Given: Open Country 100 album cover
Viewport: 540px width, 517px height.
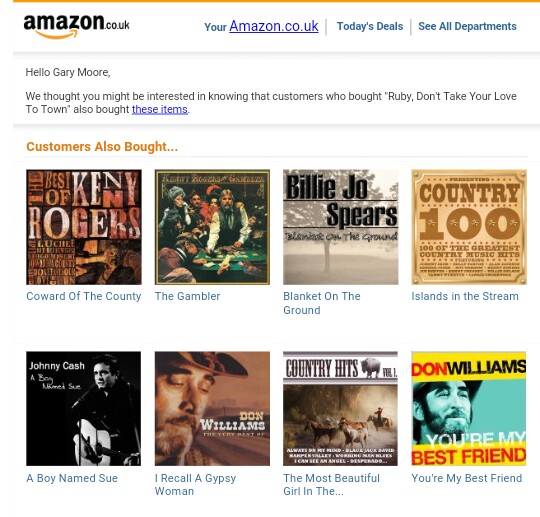Looking at the screenshot, I should click(x=469, y=227).
